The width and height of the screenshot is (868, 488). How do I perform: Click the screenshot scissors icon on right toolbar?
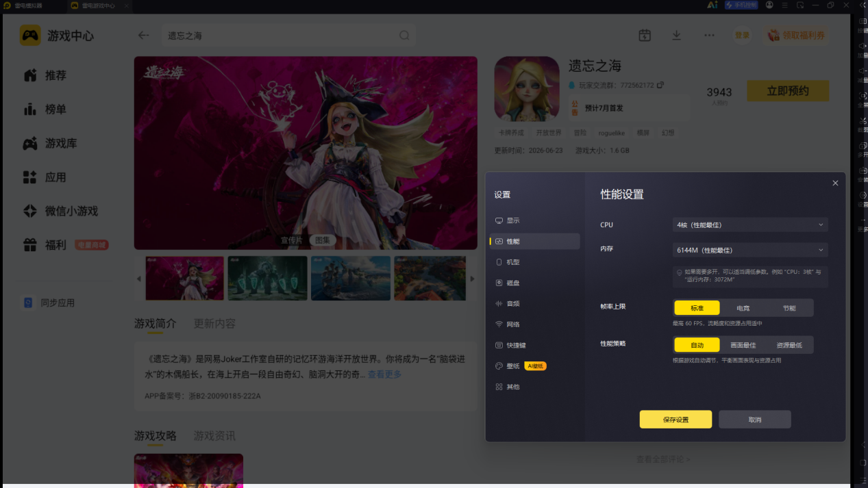pyautogui.click(x=863, y=120)
